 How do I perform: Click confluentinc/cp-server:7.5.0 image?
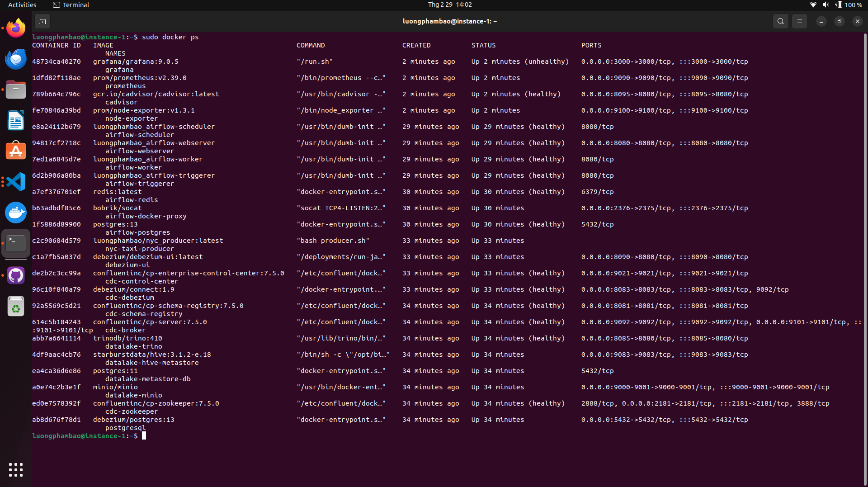coord(150,322)
